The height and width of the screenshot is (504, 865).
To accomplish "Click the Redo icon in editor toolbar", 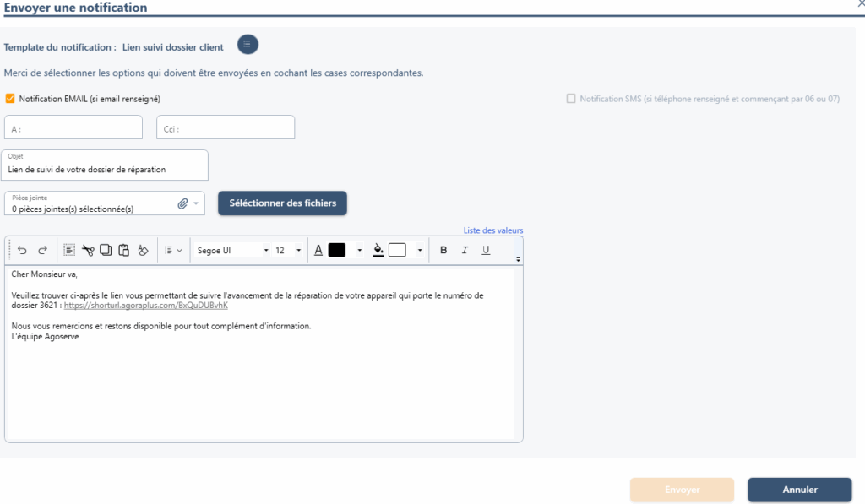I will pyautogui.click(x=42, y=250).
